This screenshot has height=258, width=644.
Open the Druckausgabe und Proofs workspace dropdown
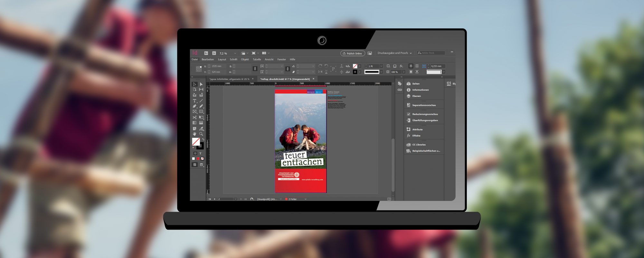click(394, 53)
